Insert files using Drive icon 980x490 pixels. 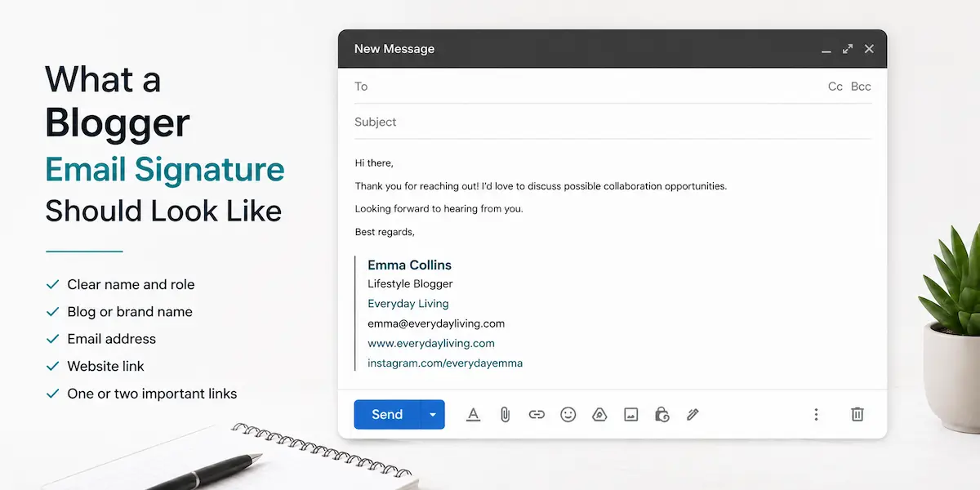[x=599, y=415]
